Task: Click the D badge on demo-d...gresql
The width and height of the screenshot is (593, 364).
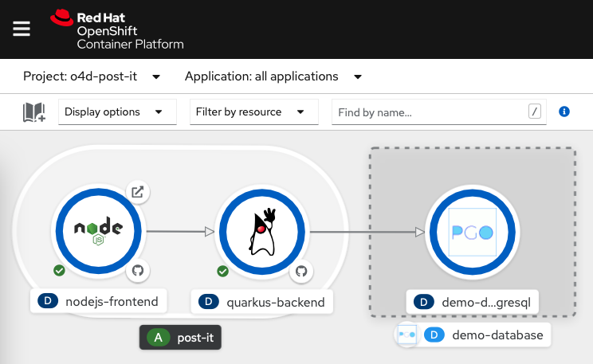Action: click(423, 302)
